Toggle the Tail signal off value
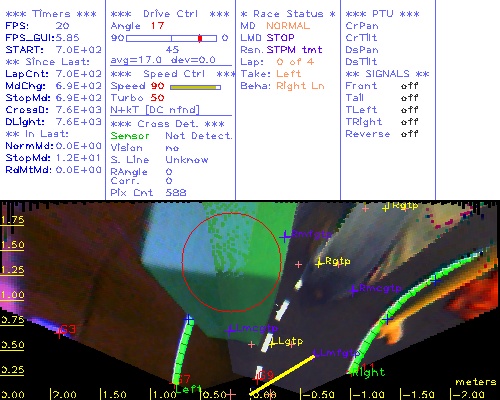 click(x=409, y=98)
